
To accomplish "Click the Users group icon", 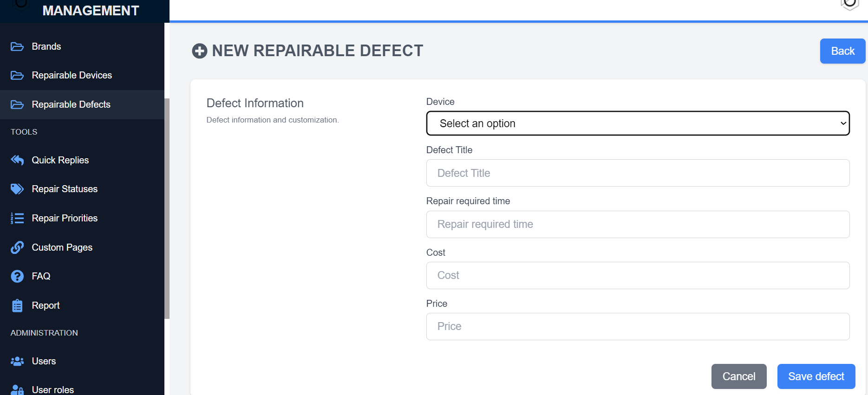I will tap(17, 361).
